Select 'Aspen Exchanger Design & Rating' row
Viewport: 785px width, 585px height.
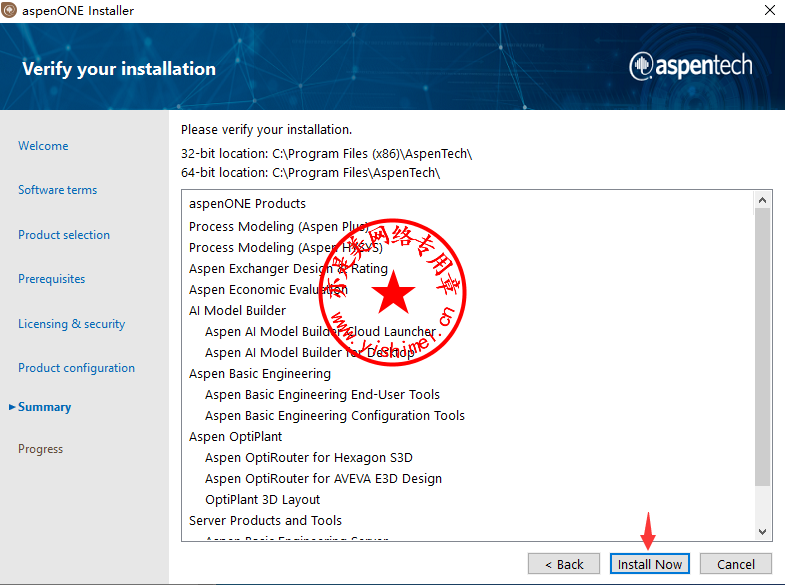pos(288,269)
